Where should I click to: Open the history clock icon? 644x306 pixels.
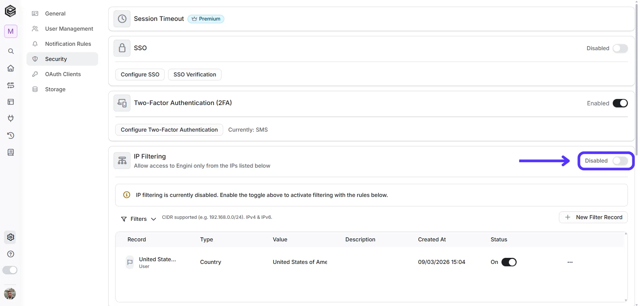[11, 136]
